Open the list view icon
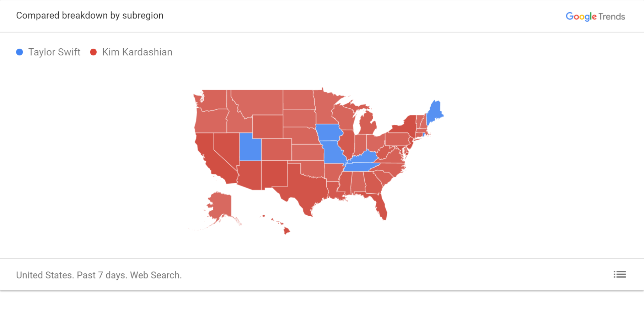 tap(620, 274)
